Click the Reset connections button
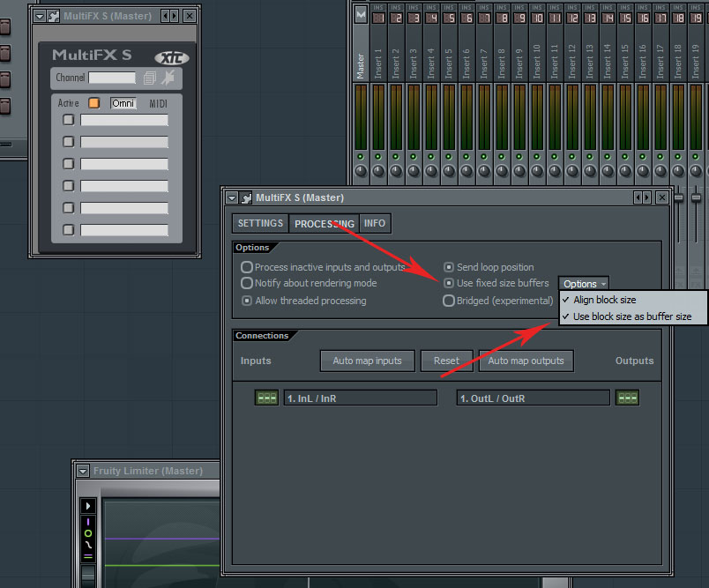This screenshot has width=709, height=588. click(446, 361)
